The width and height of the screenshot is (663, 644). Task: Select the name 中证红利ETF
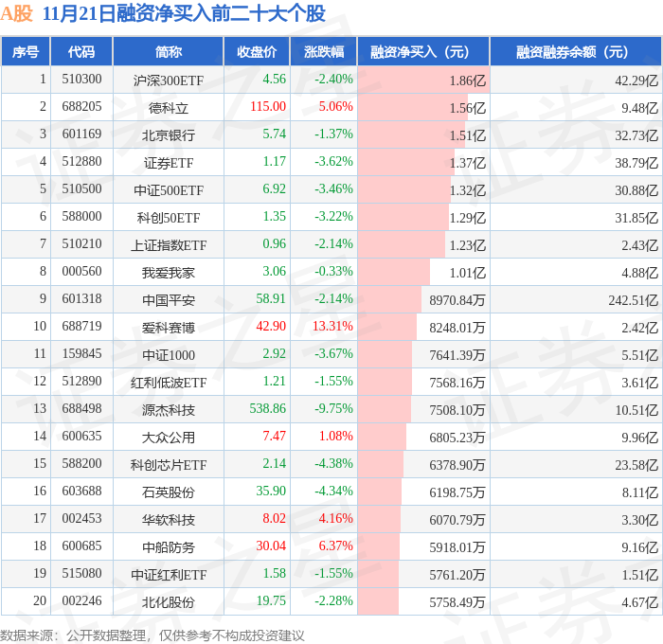point(169,575)
